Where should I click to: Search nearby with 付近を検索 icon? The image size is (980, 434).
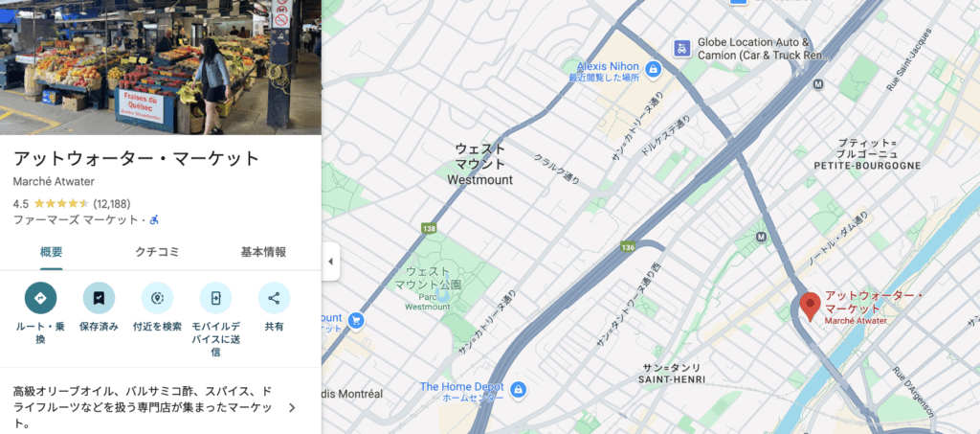pos(157,298)
